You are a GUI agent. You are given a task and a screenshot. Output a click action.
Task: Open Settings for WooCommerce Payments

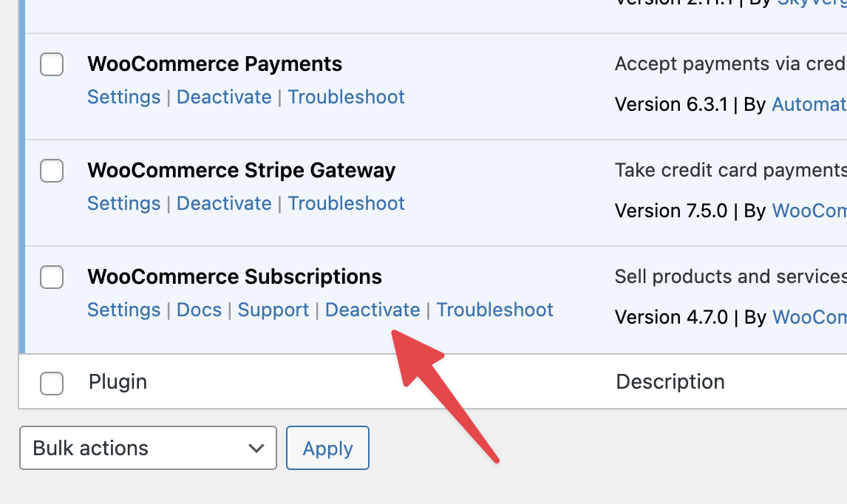[x=123, y=97]
